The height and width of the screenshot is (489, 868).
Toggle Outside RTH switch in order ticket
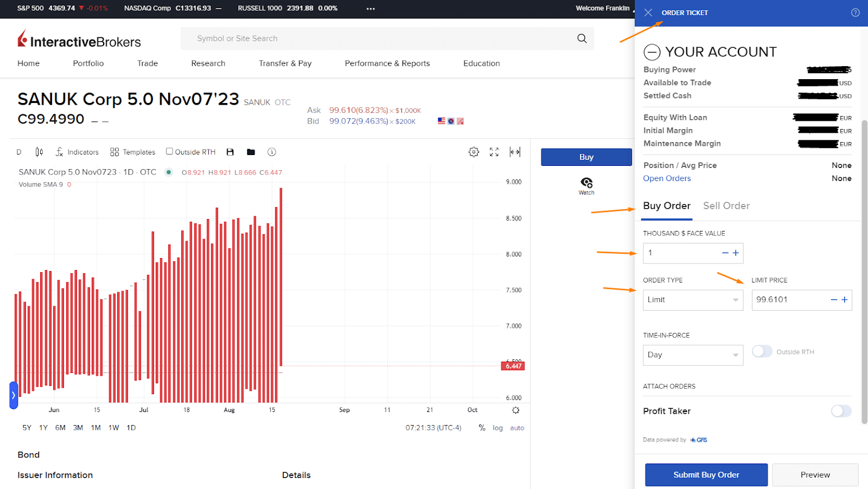762,351
